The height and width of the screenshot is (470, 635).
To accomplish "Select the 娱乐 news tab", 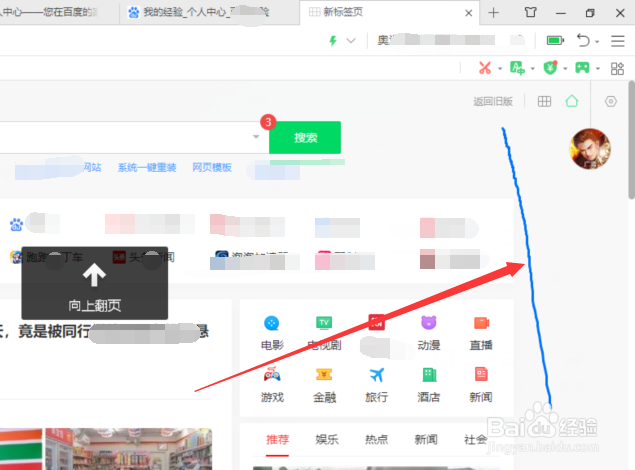I will [327, 439].
